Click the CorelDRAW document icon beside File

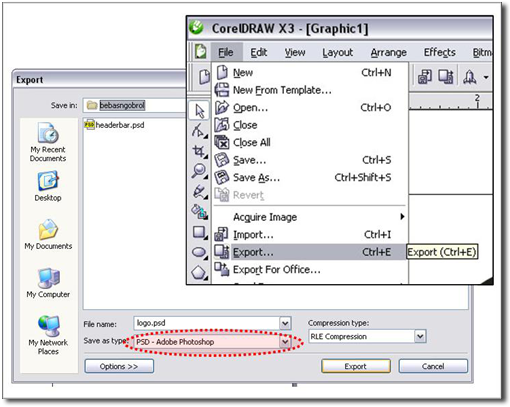[201, 52]
